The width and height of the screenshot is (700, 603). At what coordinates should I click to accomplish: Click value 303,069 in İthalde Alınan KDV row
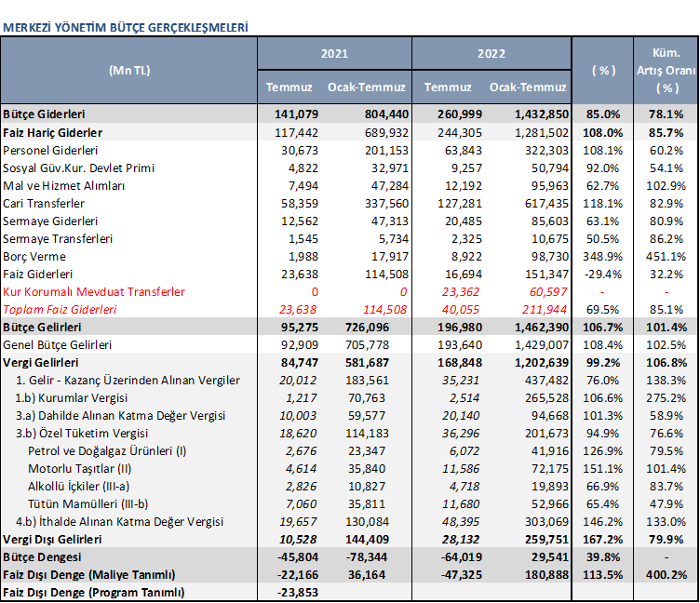coord(547,522)
